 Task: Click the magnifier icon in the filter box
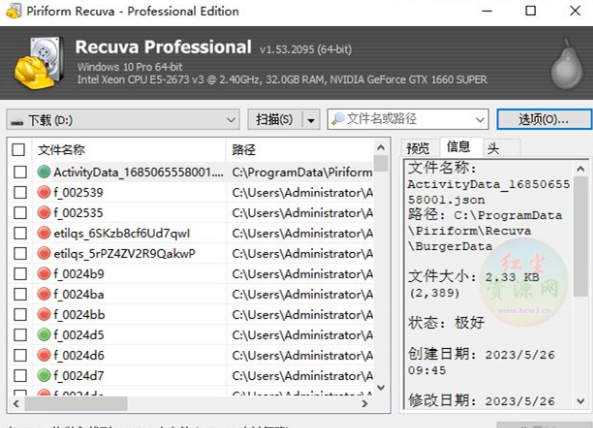point(338,119)
